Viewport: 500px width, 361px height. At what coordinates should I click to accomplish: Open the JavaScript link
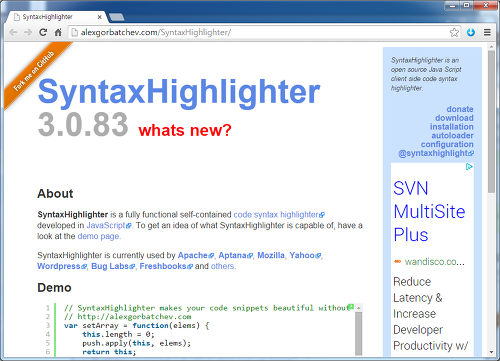pyautogui.click(x=109, y=225)
